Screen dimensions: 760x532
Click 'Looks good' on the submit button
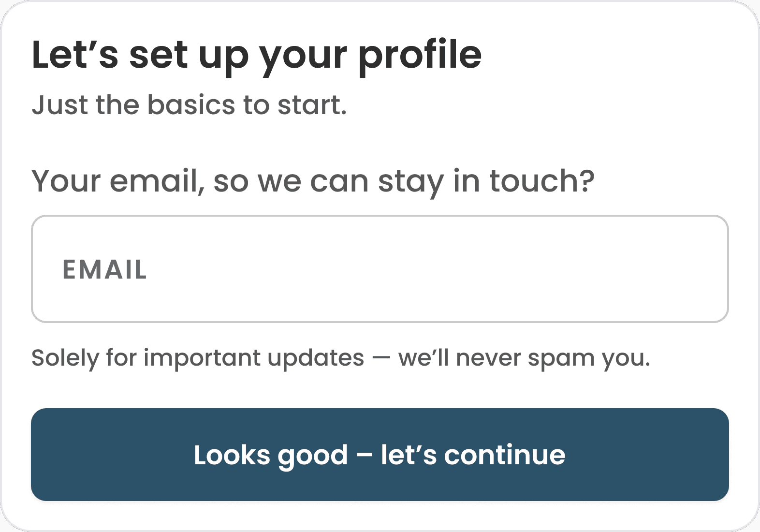(271, 456)
